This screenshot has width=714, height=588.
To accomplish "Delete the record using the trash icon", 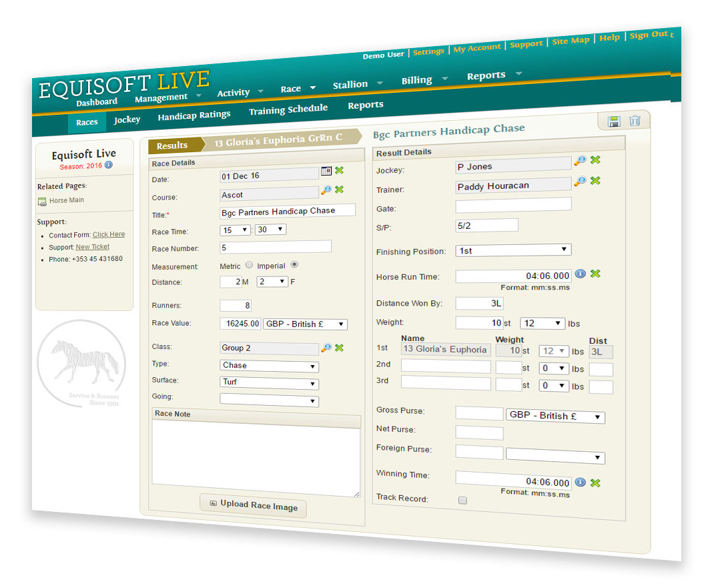I will tap(635, 120).
